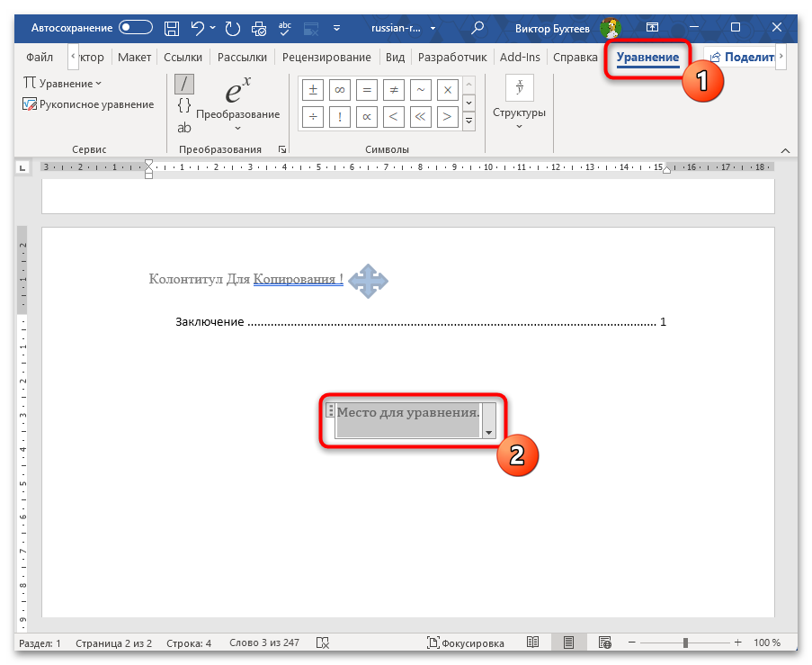Open the search magnifier in title bar
Viewport: 812px width, 665px height.
pos(477,28)
